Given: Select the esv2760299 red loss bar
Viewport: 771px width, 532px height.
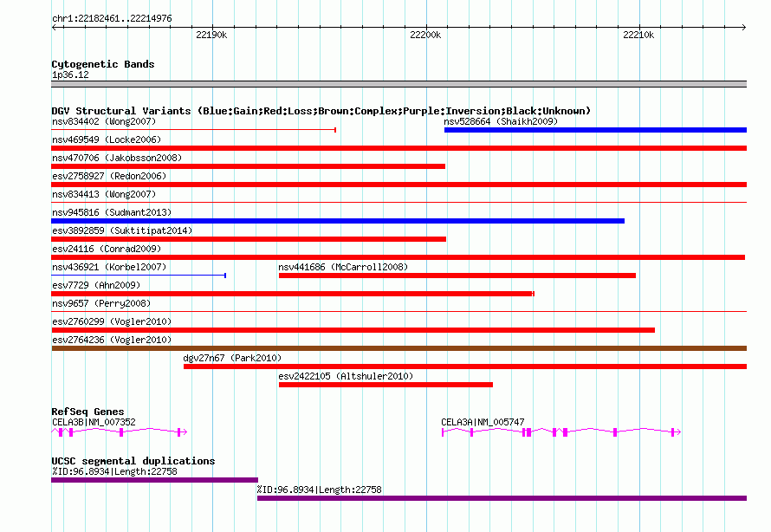Looking at the screenshot, I should (x=353, y=330).
